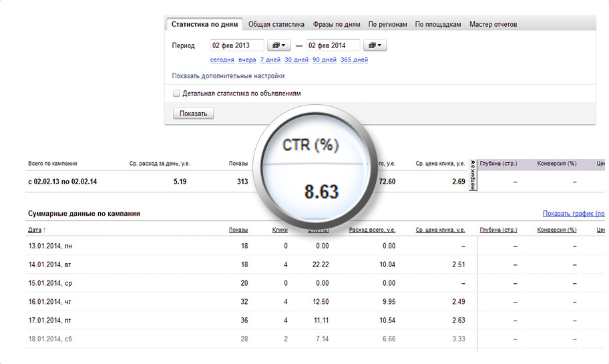Click impressions value 28 for 18.01.2014

pos(244,339)
